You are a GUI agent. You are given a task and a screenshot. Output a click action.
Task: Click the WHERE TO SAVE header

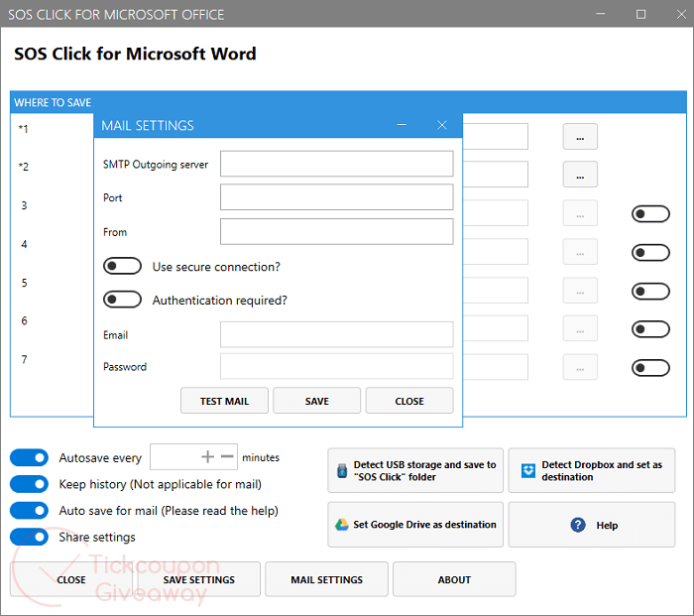(53, 103)
